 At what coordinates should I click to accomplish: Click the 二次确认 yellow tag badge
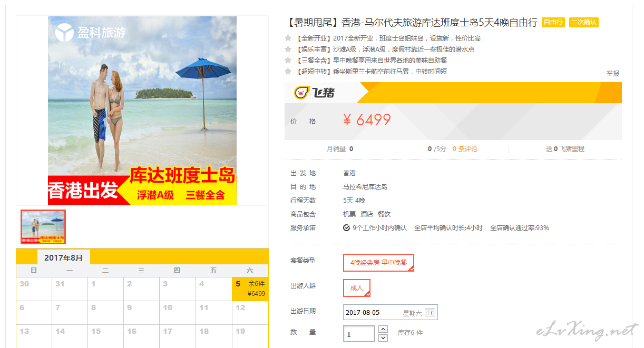583,22
